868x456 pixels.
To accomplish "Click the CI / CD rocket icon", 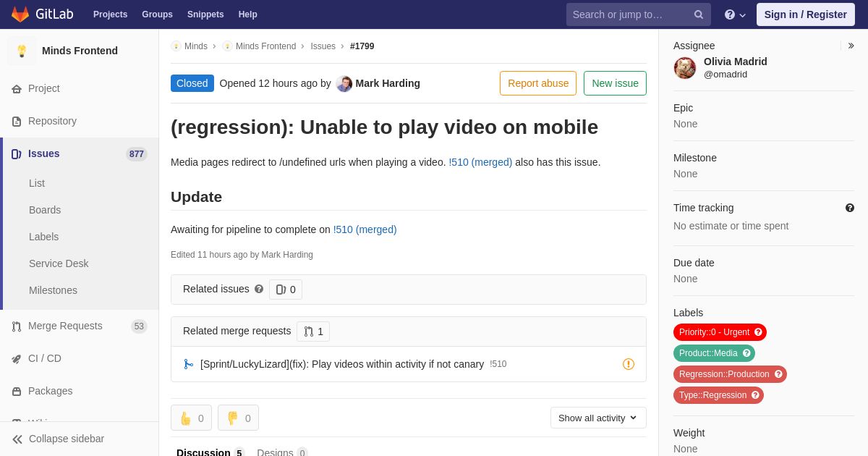I will [x=17, y=359].
